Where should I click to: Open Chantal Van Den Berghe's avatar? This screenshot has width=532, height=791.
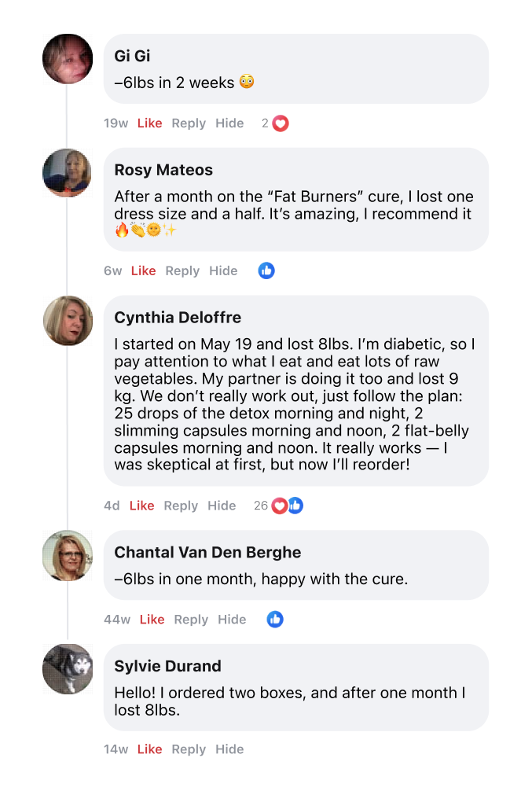point(68,556)
